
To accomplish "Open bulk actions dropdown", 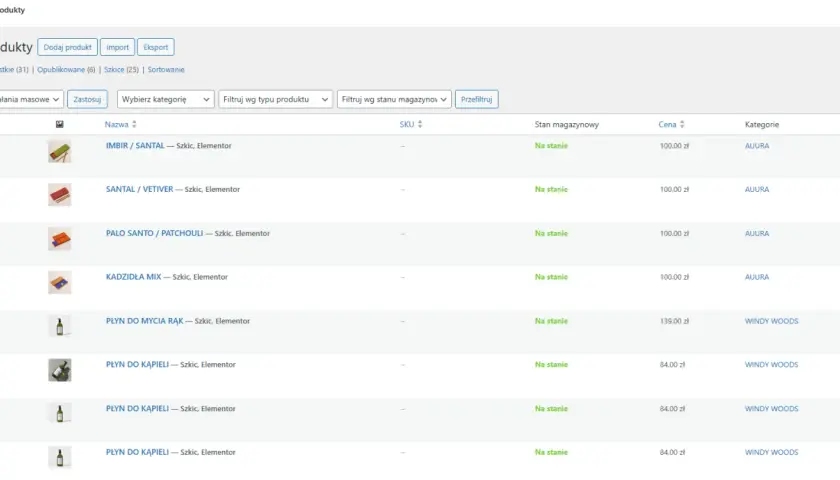I will [31, 99].
